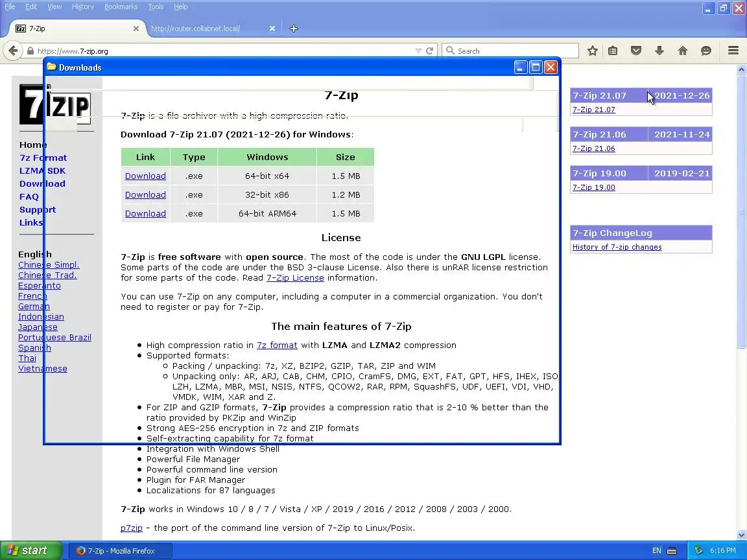Open the URL history dropdown arrow
Screen dimensions: 747x560
pyautogui.click(x=418, y=51)
